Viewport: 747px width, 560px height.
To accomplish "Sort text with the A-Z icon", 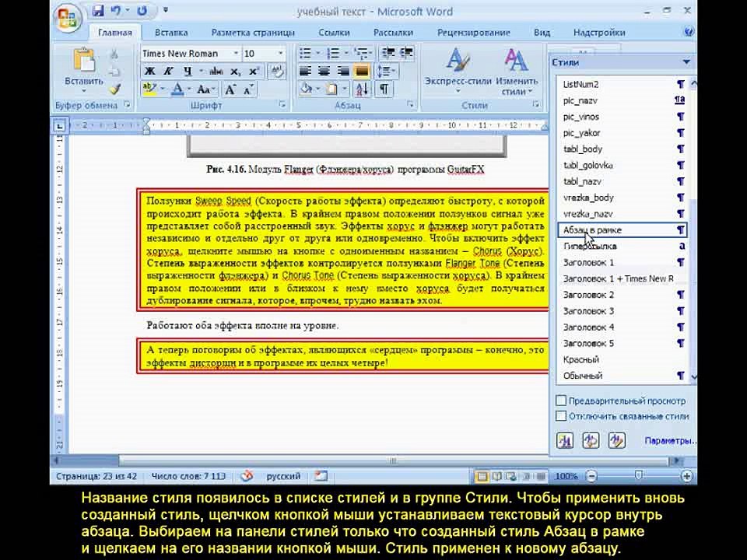I will point(362,89).
